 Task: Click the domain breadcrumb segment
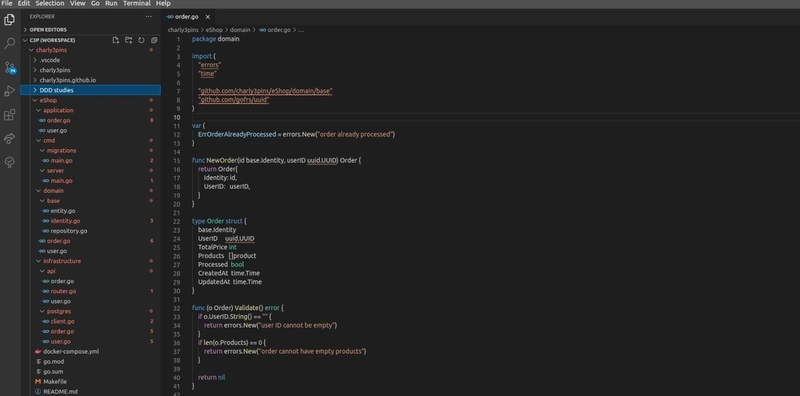240,30
